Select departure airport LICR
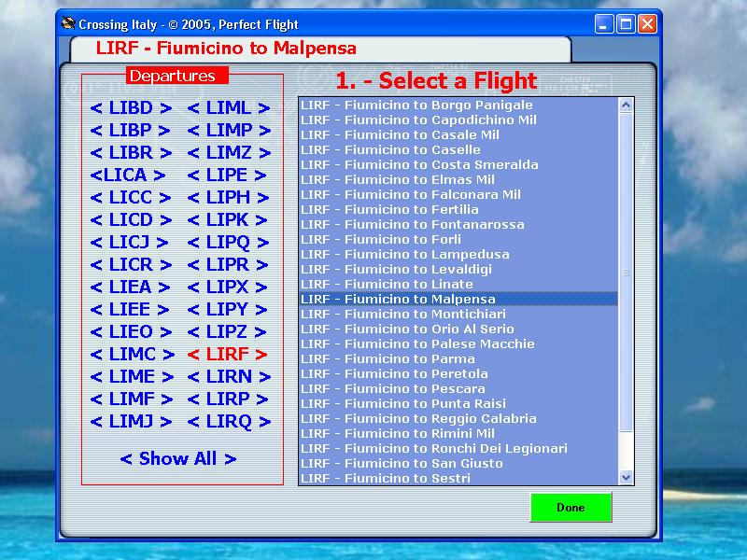 click(x=131, y=264)
